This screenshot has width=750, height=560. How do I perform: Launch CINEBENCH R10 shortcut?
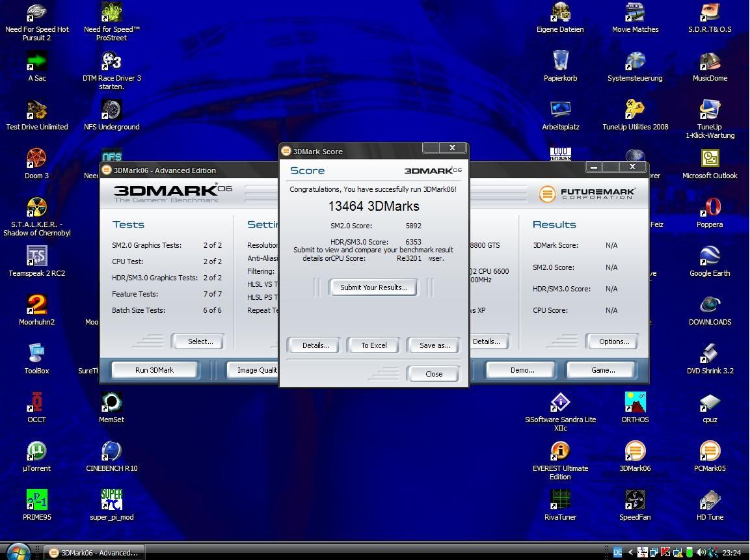point(111,457)
